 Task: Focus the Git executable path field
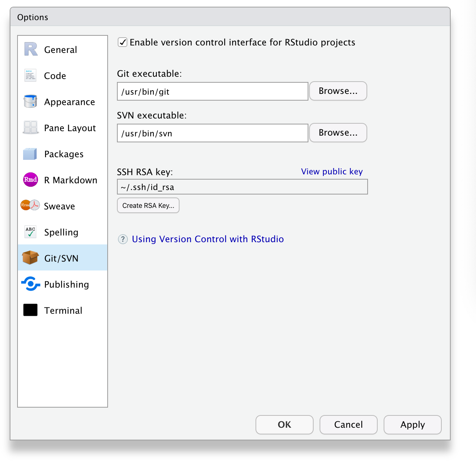pyautogui.click(x=213, y=91)
